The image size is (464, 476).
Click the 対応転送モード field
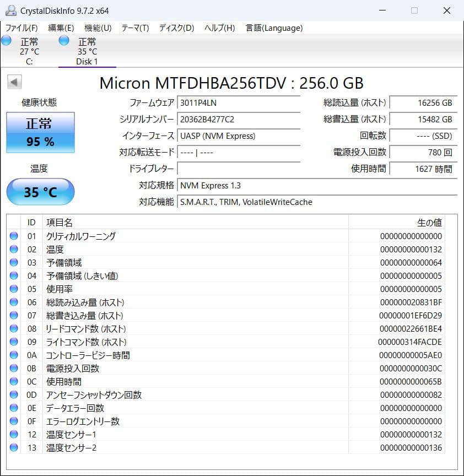pyautogui.click(x=239, y=152)
